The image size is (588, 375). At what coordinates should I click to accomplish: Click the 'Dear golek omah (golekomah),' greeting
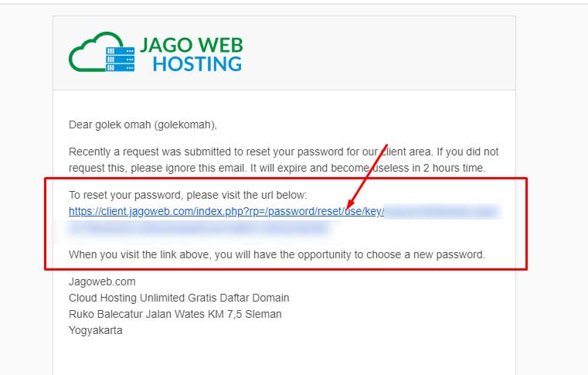(x=143, y=124)
